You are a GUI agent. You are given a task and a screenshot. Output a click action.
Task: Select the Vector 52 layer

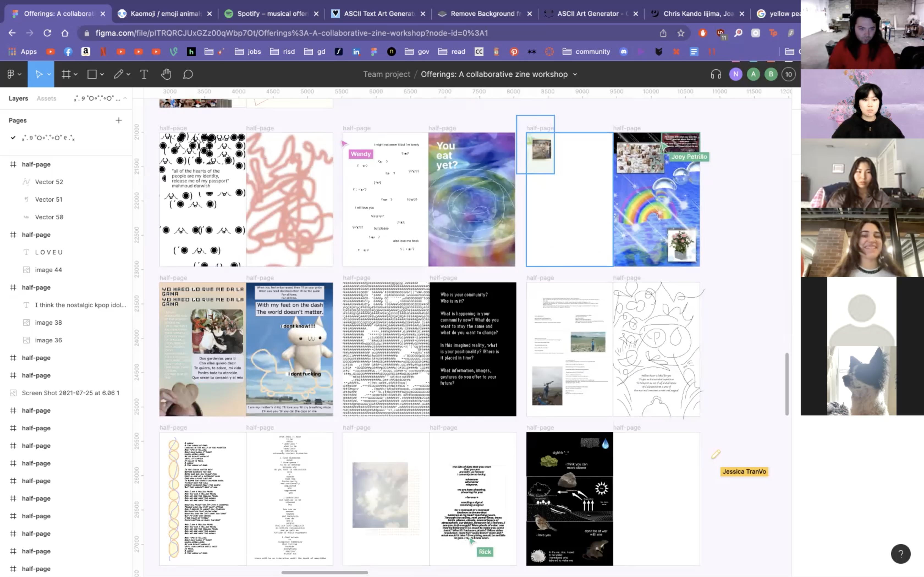(49, 182)
